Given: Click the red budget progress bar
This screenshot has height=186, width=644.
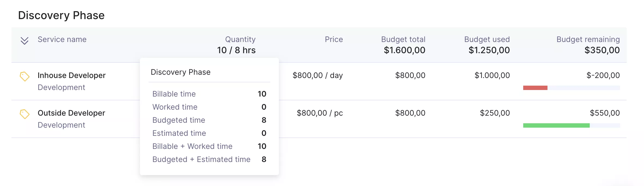Looking at the screenshot, I should click(535, 88).
